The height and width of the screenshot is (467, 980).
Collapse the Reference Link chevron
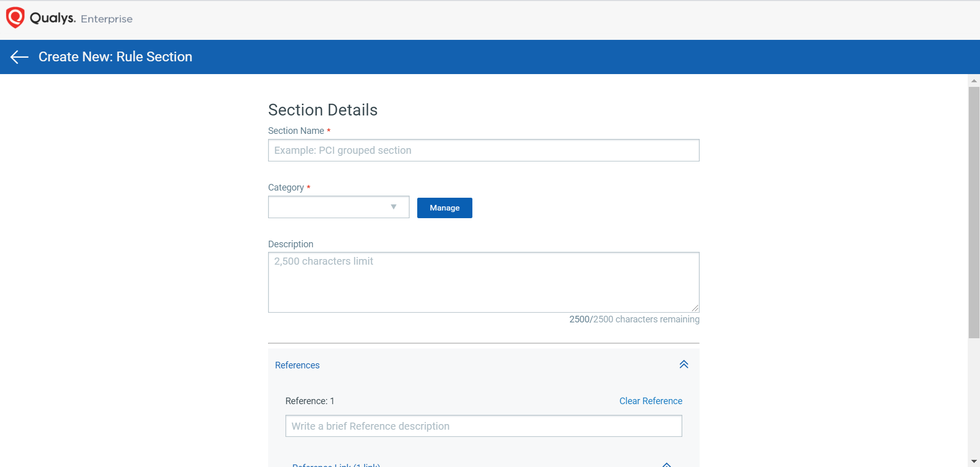click(x=666, y=464)
